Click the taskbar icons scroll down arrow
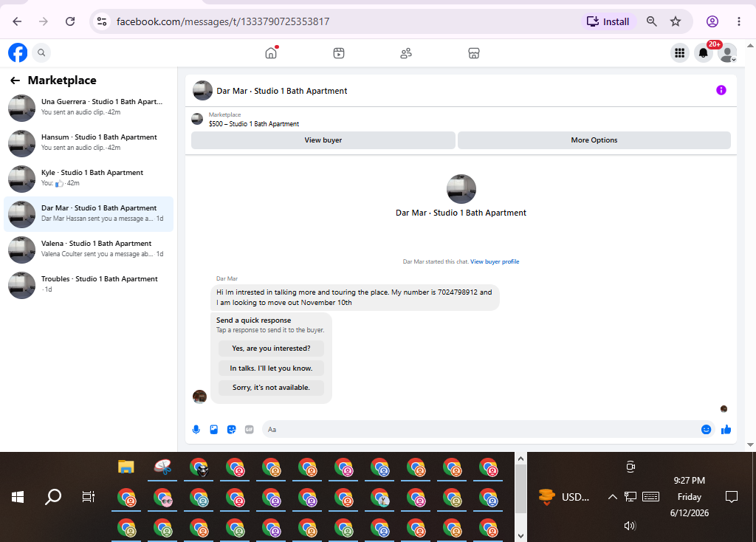This screenshot has width=756, height=542. [x=520, y=536]
